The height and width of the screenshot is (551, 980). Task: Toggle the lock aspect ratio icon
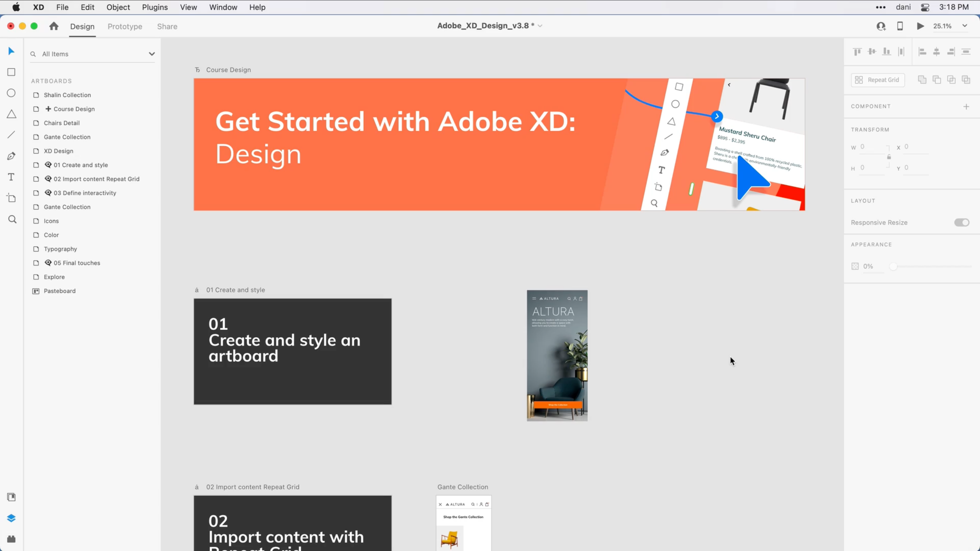[889, 157]
